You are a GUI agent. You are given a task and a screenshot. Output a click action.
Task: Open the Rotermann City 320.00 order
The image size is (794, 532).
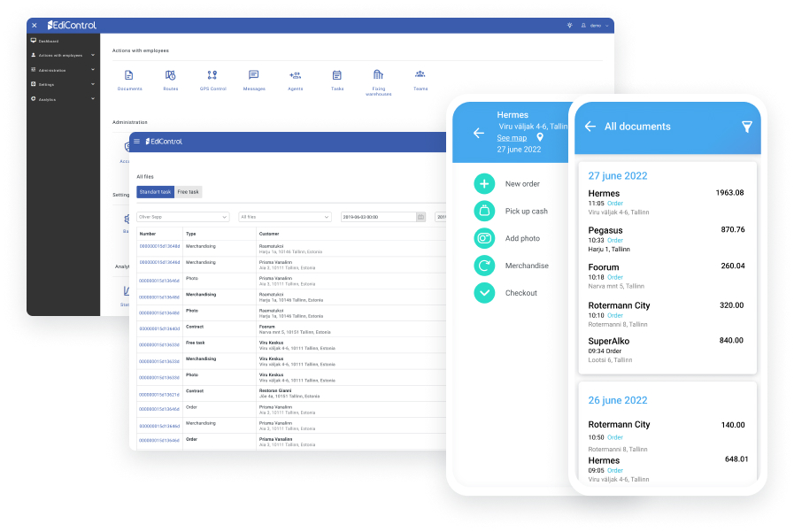667,314
